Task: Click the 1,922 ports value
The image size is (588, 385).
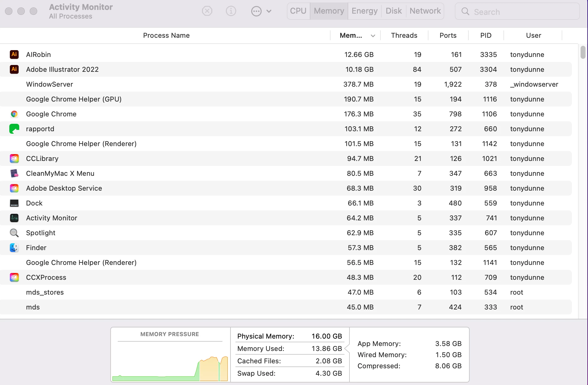Action: click(x=453, y=84)
